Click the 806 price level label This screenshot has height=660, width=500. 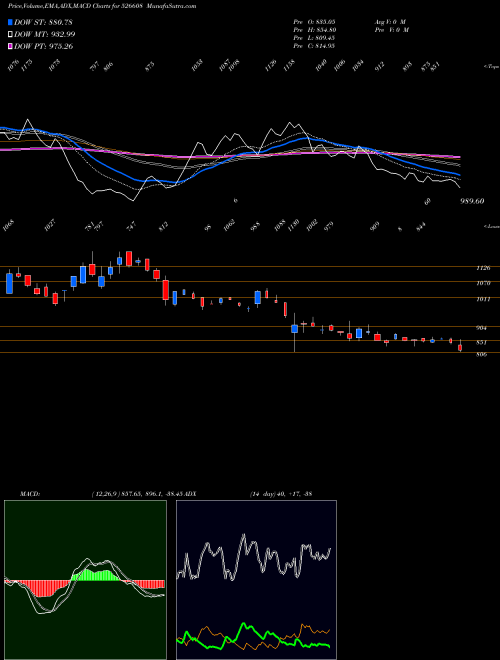coord(482,355)
